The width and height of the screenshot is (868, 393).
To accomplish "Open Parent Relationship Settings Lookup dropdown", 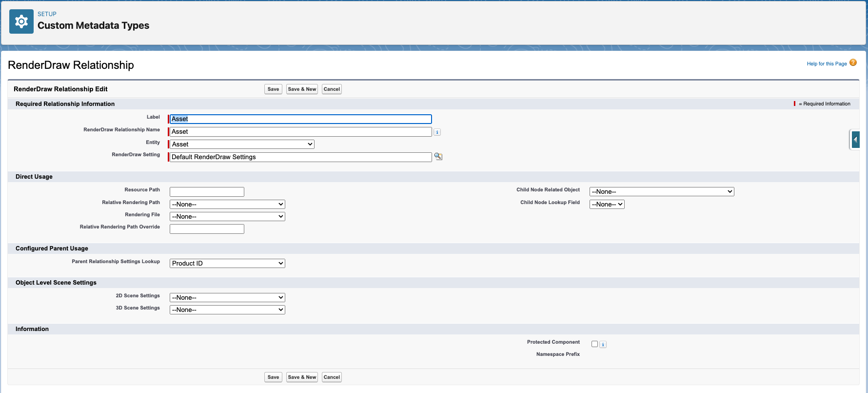I will pos(227,264).
